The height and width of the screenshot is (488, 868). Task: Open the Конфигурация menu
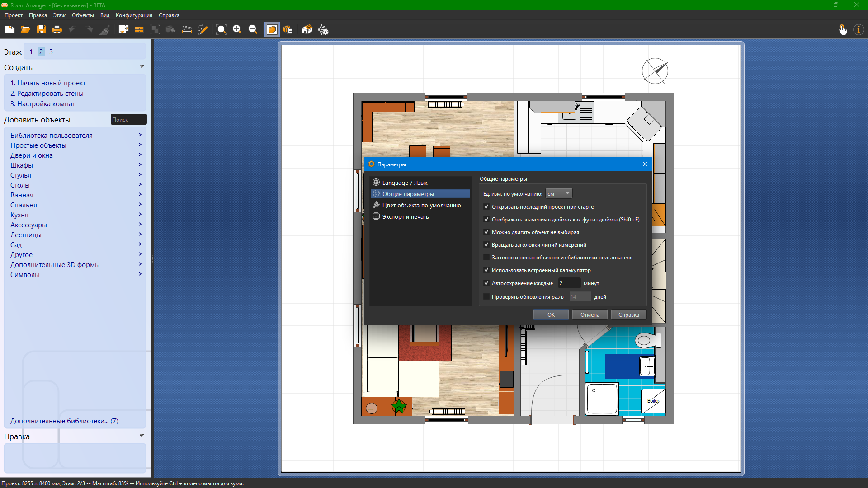[x=134, y=15]
